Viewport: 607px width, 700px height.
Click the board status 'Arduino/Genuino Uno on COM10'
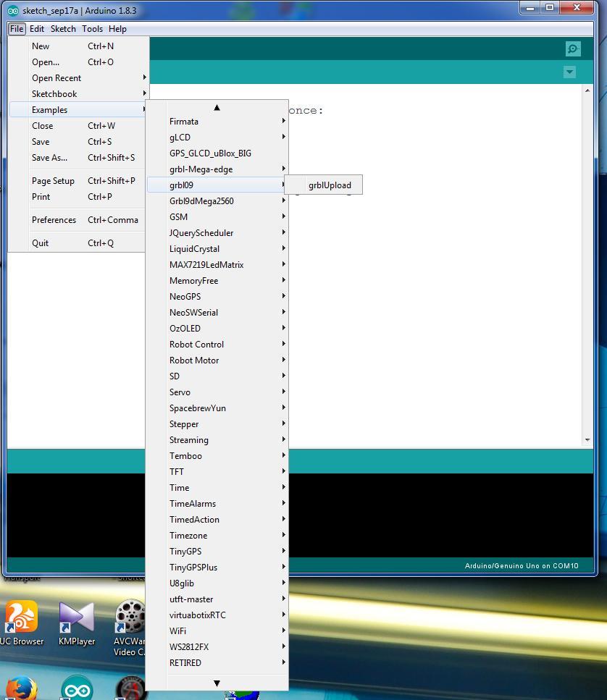click(x=522, y=566)
